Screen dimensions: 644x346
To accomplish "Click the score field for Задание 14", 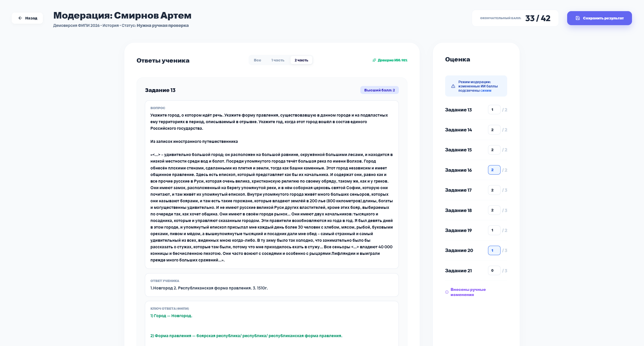I will (494, 129).
